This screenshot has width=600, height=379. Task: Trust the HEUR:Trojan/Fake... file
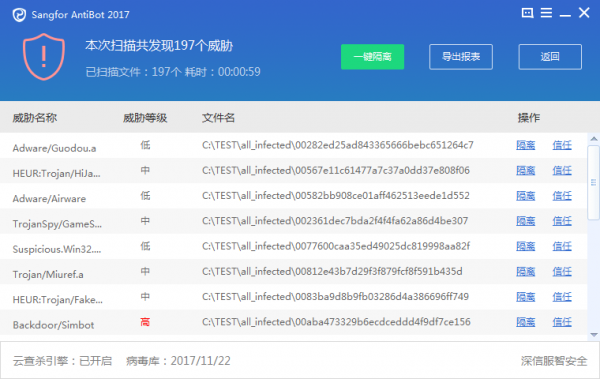(562, 297)
